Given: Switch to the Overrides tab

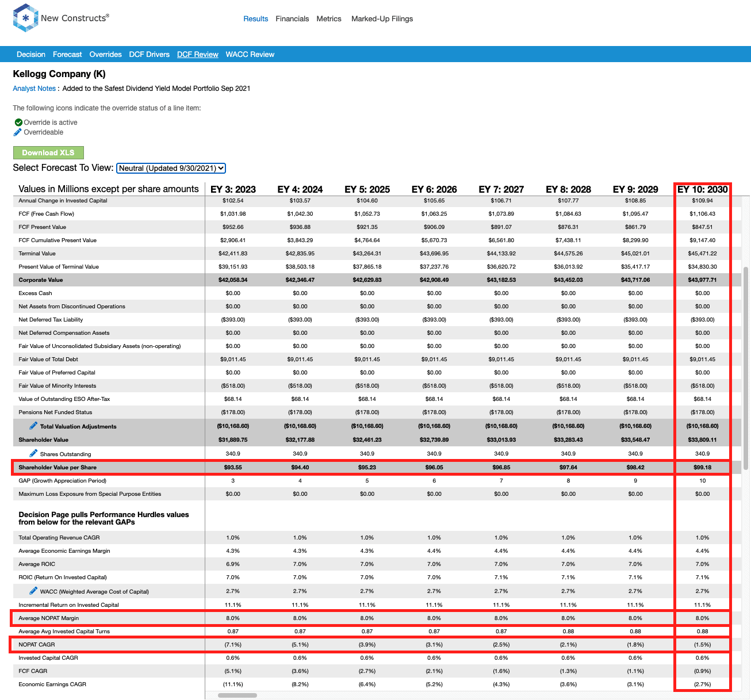Looking at the screenshot, I should pos(105,55).
